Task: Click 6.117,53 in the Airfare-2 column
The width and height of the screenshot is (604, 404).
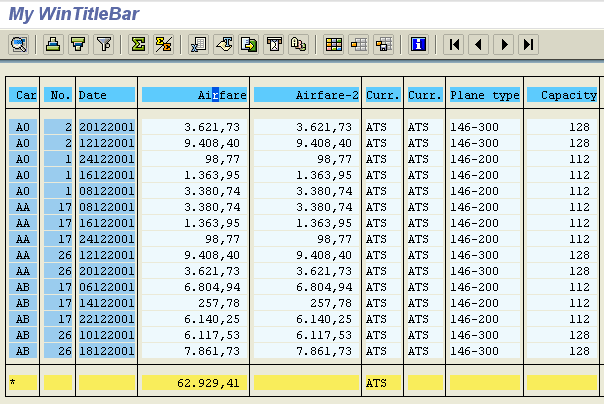Action: tap(306, 335)
